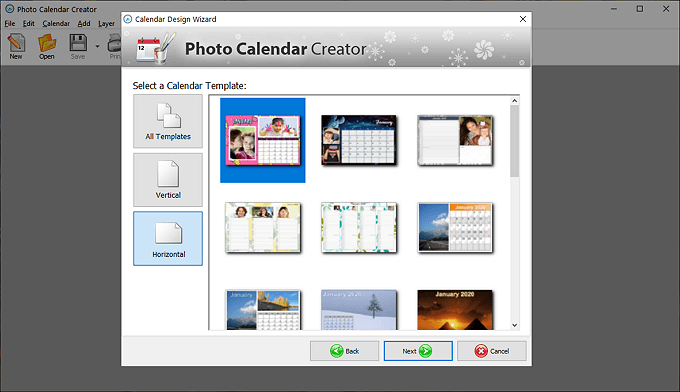The image size is (680, 392).
Task: Click the Photo Calendar Creator app icon
Action: pos(10,9)
